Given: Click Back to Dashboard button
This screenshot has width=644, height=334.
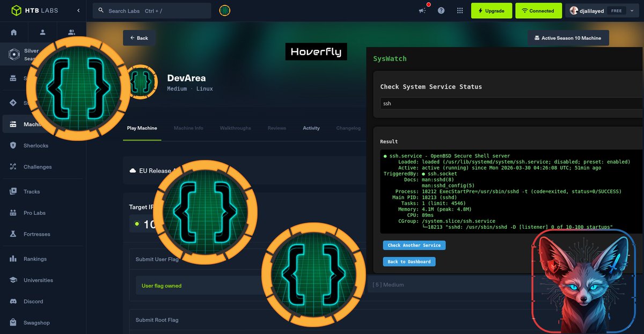Looking at the screenshot, I should coord(409,262).
